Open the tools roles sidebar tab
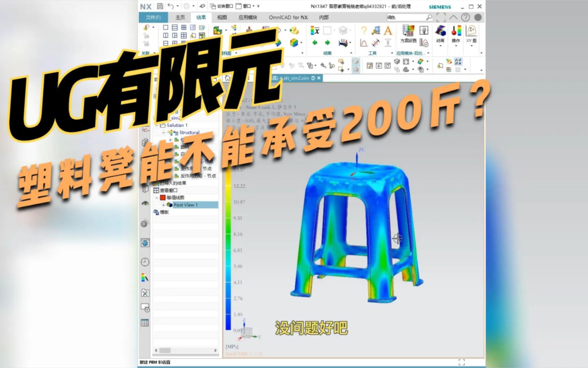Screen dimensions: 588x368 (x=145, y=293)
